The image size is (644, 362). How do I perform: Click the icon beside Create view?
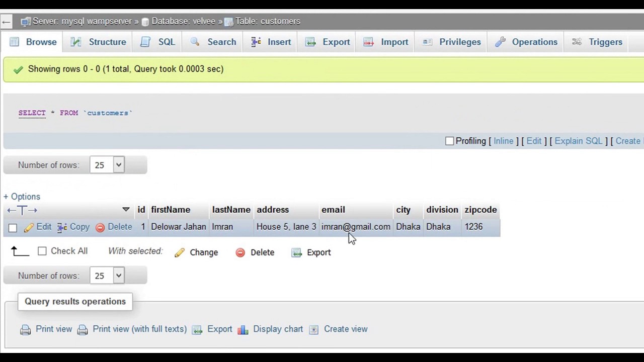click(314, 330)
